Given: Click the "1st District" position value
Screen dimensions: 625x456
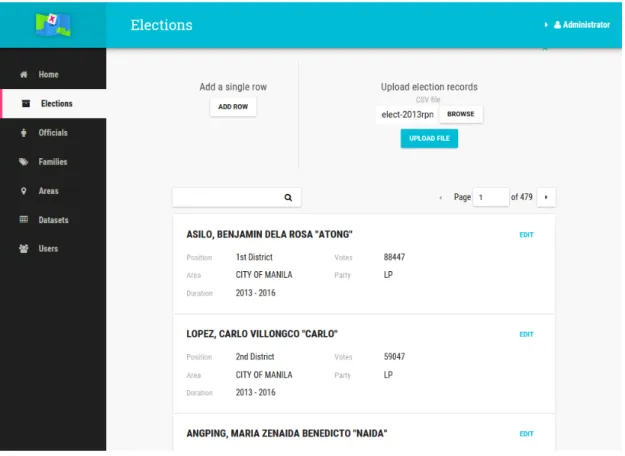Looking at the screenshot, I should click(x=254, y=257).
